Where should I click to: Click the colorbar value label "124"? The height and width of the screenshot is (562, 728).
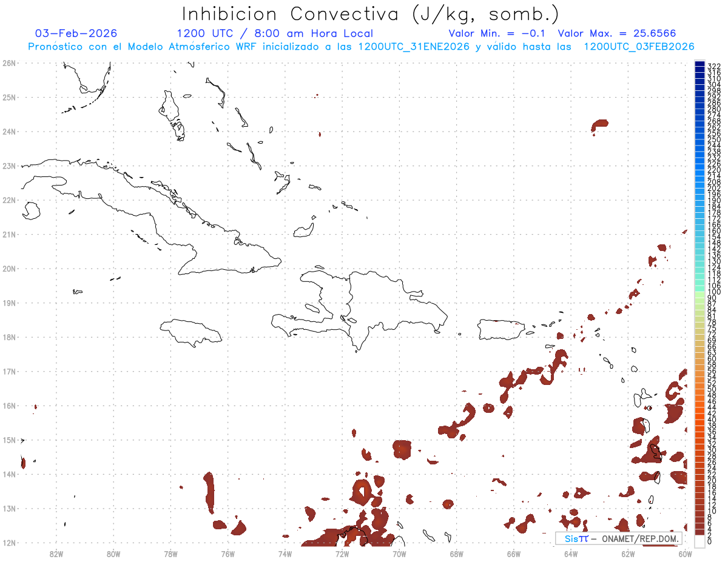[x=714, y=267]
